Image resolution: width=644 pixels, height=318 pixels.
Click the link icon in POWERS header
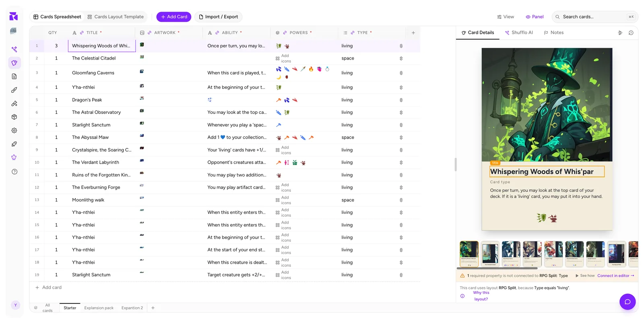[x=285, y=33]
